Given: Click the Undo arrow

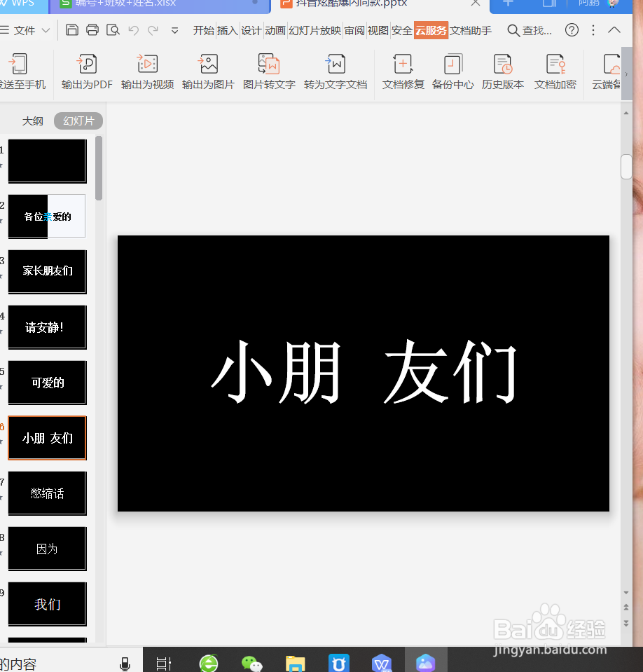Looking at the screenshot, I should coord(133,30).
